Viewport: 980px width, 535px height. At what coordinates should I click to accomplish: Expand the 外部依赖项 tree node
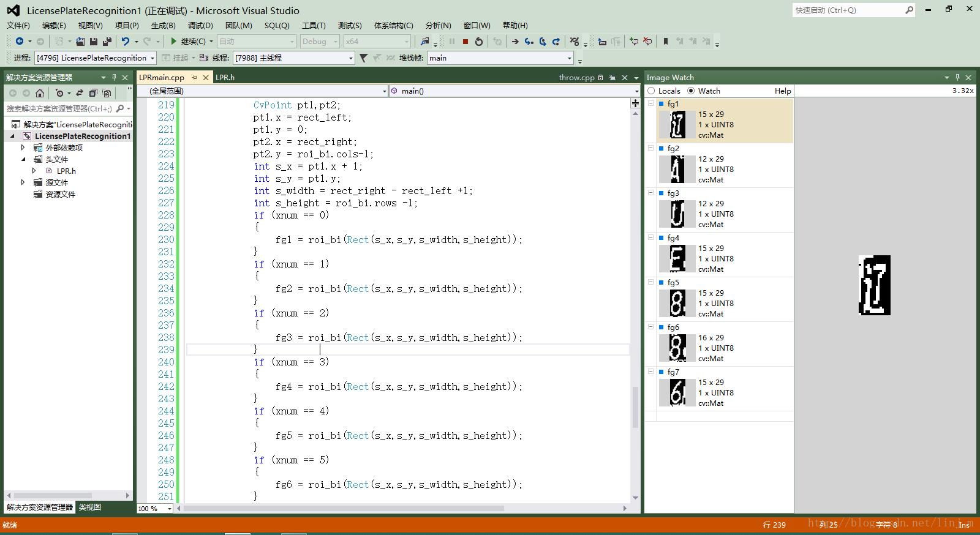[23, 148]
